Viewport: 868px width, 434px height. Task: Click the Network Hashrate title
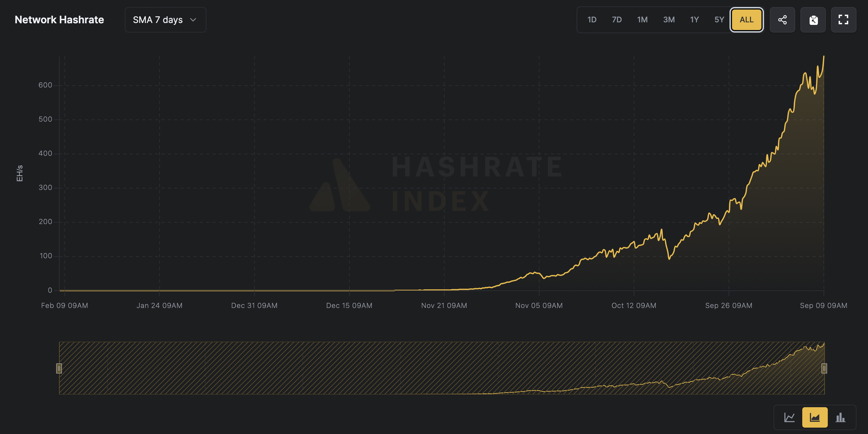coord(59,20)
